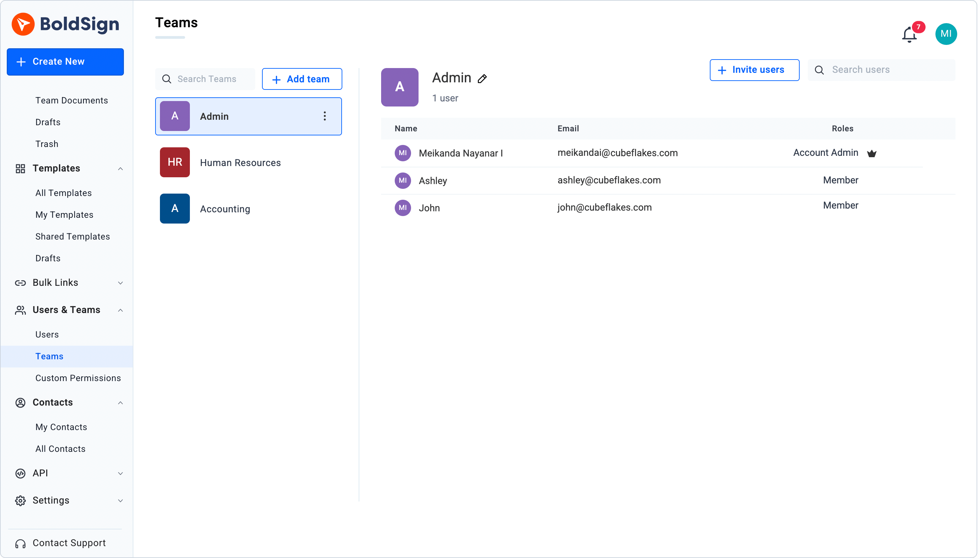Click the BoldSign logo
The height and width of the screenshot is (558, 980).
(65, 24)
